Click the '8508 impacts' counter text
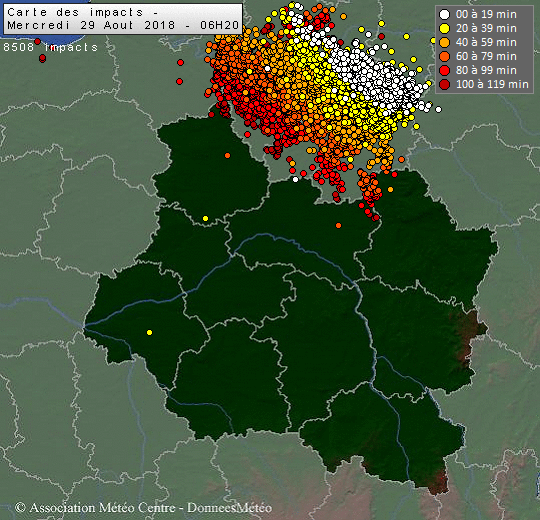The width and height of the screenshot is (540, 520). click(x=51, y=47)
